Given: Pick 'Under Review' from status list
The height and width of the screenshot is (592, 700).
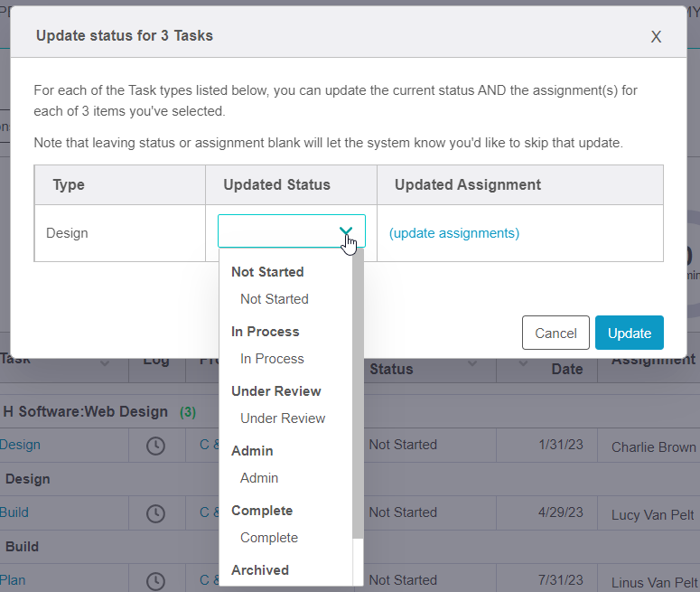Looking at the screenshot, I should tap(283, 418).
